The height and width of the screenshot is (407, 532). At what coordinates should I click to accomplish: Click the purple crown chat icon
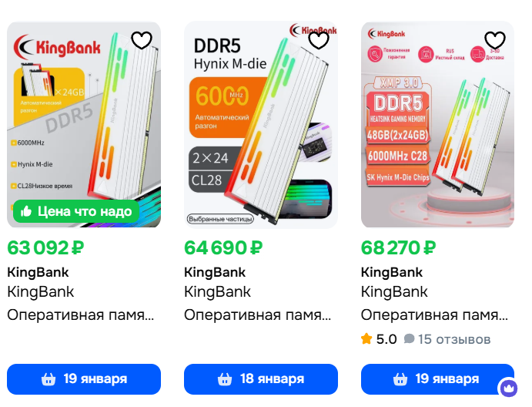[x=508, y=388]
